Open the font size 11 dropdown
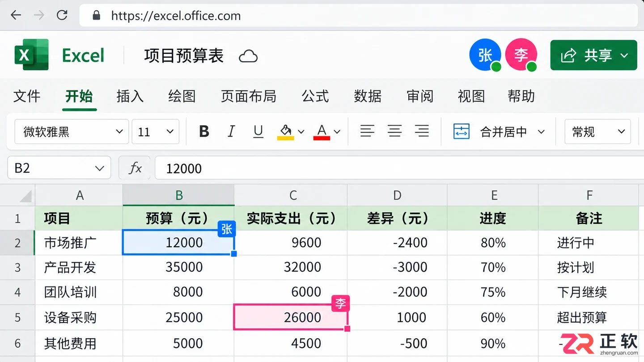 click(156, 131)
